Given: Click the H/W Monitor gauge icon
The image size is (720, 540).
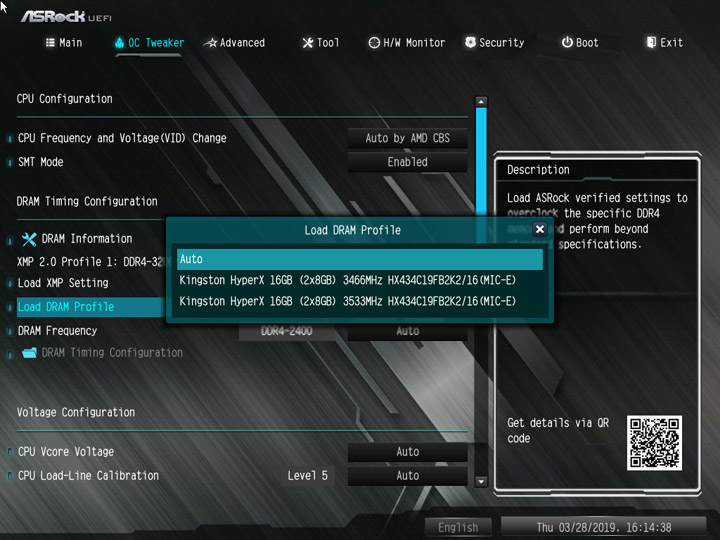Looking at the screenshot, I should (x=374, y=43).
